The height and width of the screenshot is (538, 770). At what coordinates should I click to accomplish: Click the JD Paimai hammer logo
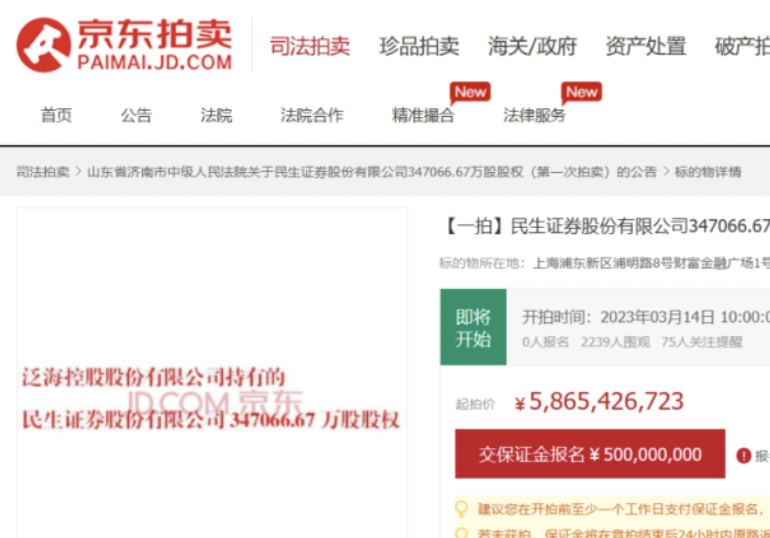pos(43,45)
